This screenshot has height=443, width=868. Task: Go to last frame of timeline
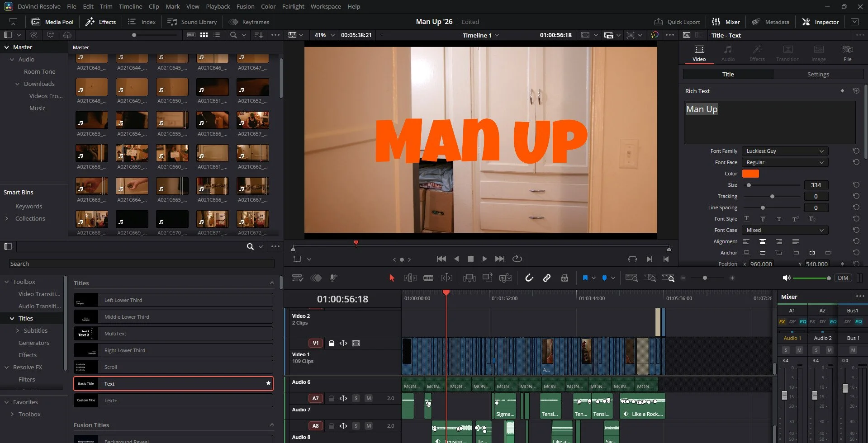[499, 259]
